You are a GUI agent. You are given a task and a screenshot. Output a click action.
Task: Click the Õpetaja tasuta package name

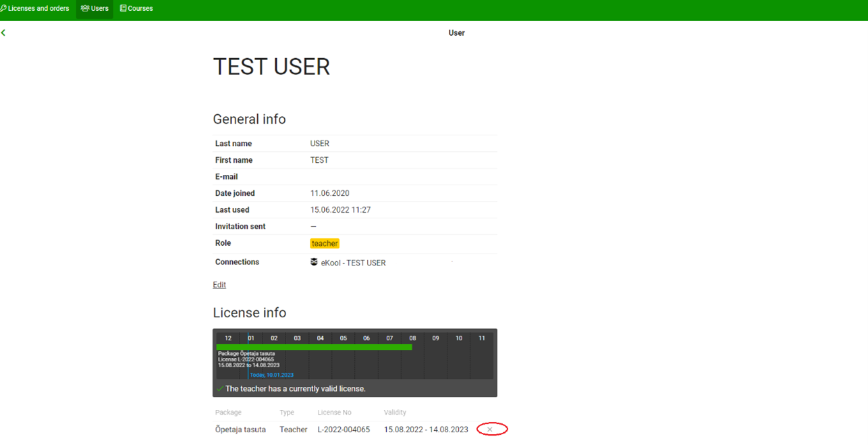pyautogui.click(x=240, y=429)
